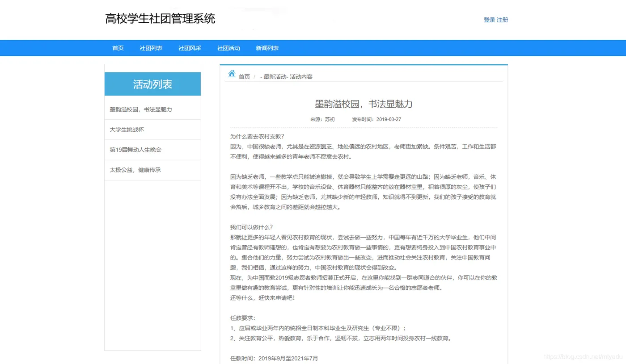This screenshot has height=364, width=626.
Task: Click requirement line starting with 1、应届或毕业两年内
Action: [318, 328]
